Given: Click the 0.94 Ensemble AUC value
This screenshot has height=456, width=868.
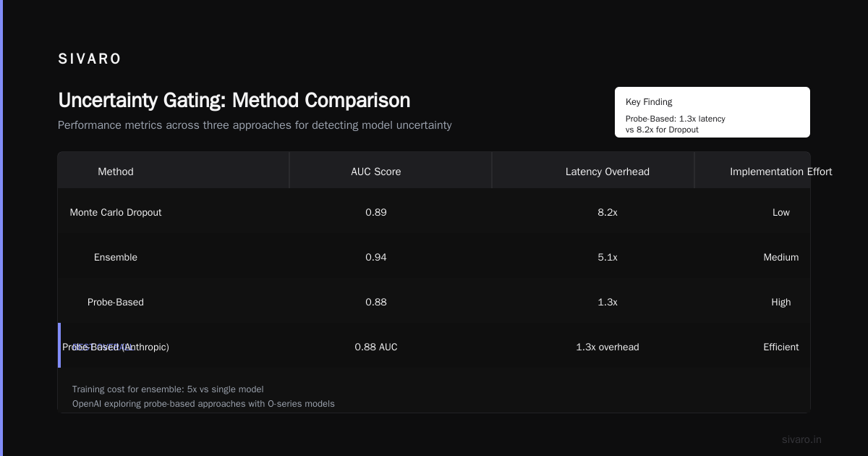Looking at the screenshot, I should click(376, 257).
